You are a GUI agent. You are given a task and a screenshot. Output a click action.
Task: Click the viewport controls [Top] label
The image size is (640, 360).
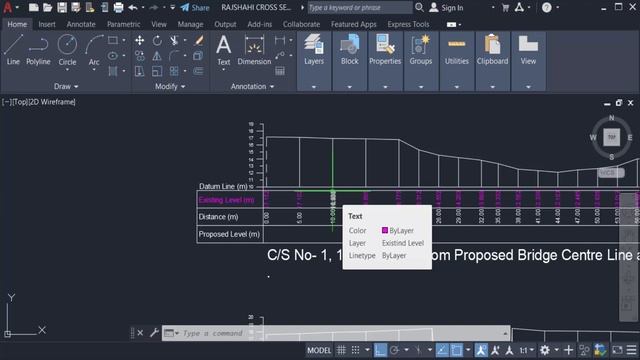[x=19, y=102]
